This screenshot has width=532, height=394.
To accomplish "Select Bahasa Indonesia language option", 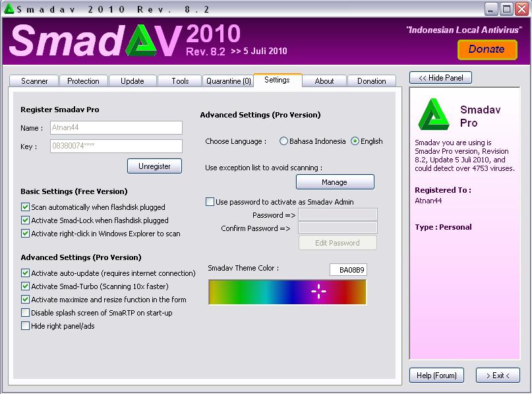I will tap(283, 141).
